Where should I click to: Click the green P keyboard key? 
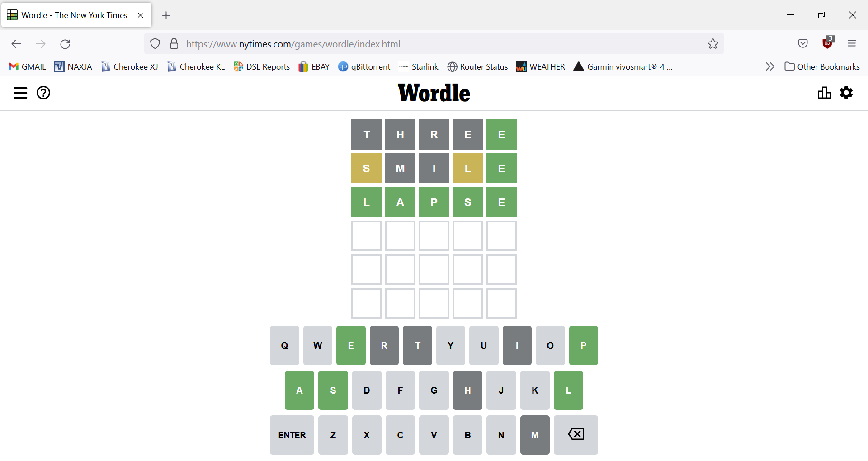point(583,346)
